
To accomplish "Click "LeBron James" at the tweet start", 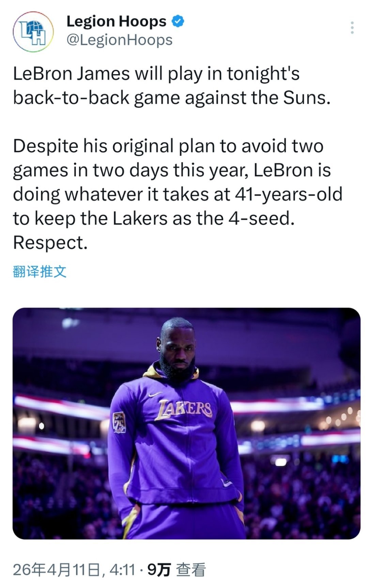I will [71, 74].
